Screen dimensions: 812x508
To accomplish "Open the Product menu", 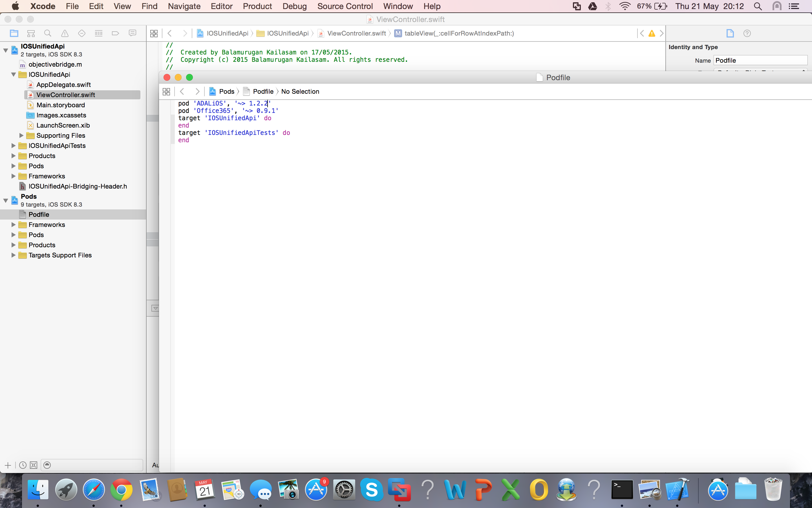I will (x=257, y=6).
